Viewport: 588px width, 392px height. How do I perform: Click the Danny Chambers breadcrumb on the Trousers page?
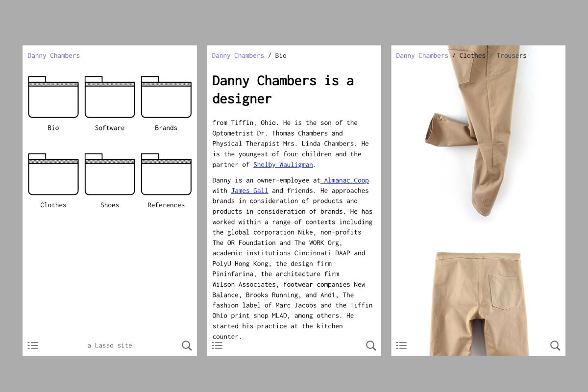coord(422,55)
